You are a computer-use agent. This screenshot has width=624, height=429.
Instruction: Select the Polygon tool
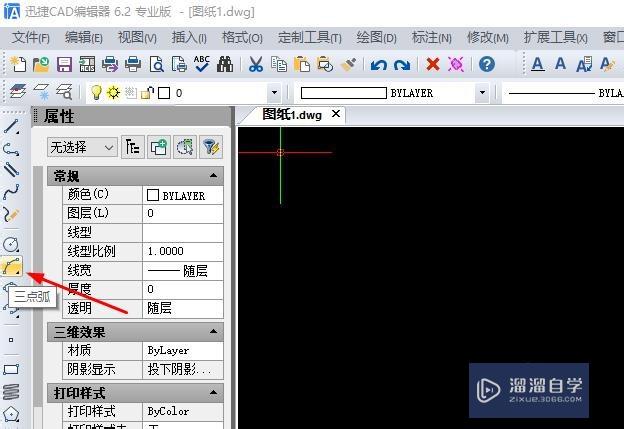click(11, 414)
